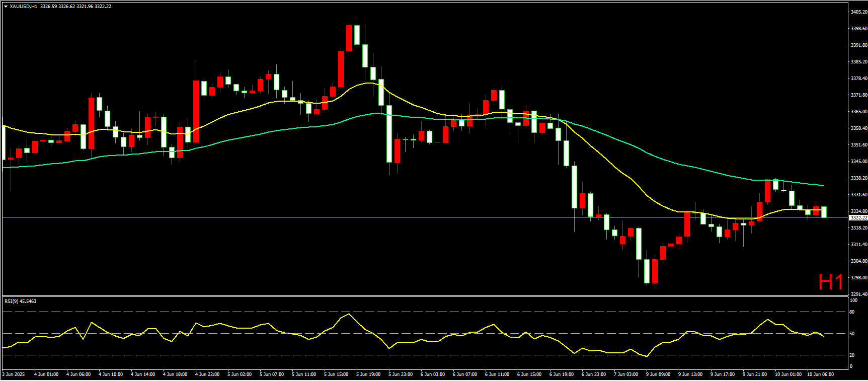868x381 pixels.
Task: Select the 4 Jun 06:00 time label
Action: [x=78, y=374]
